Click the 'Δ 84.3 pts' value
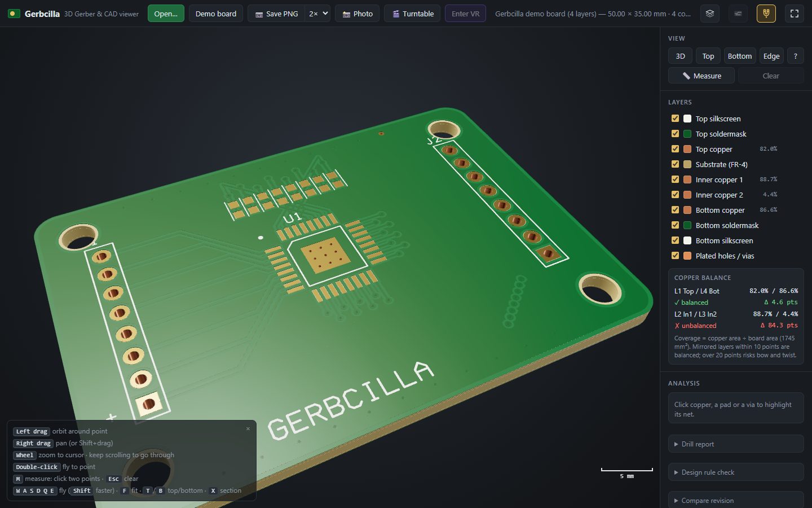This screenshot has height=508, width=812. coord(779,326)
